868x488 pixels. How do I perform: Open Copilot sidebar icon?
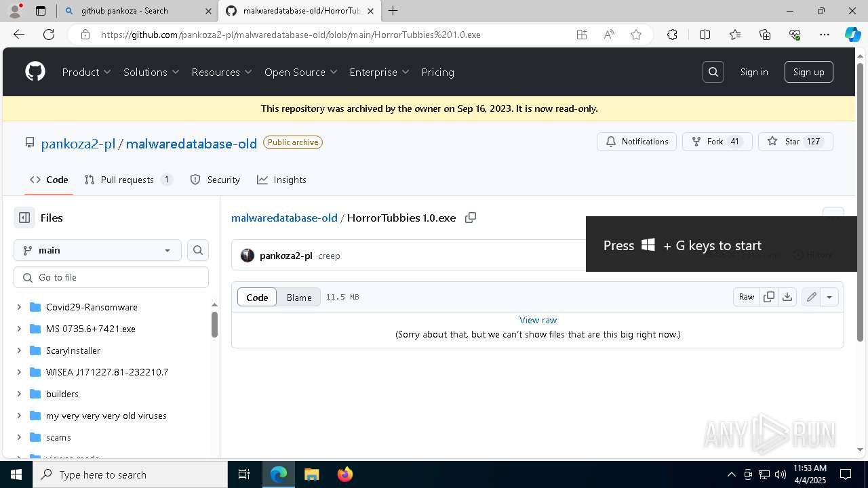click(x=852, y=35)
